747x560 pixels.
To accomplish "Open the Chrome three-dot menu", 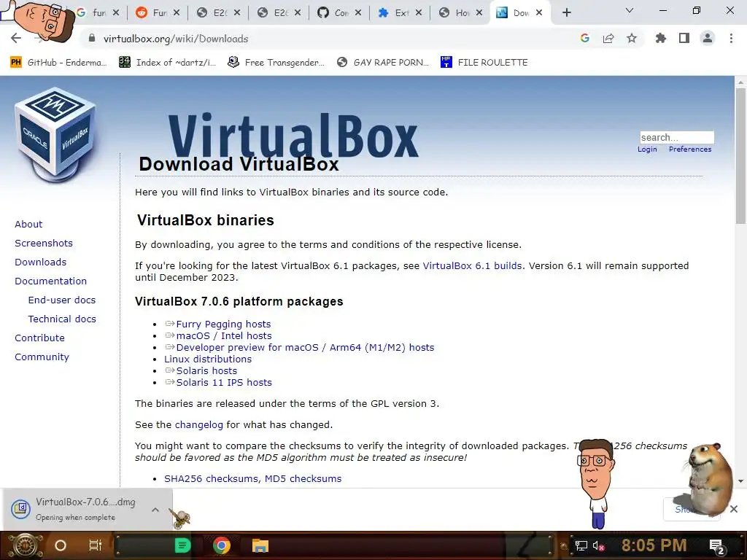I will click(x=731, y=39).
